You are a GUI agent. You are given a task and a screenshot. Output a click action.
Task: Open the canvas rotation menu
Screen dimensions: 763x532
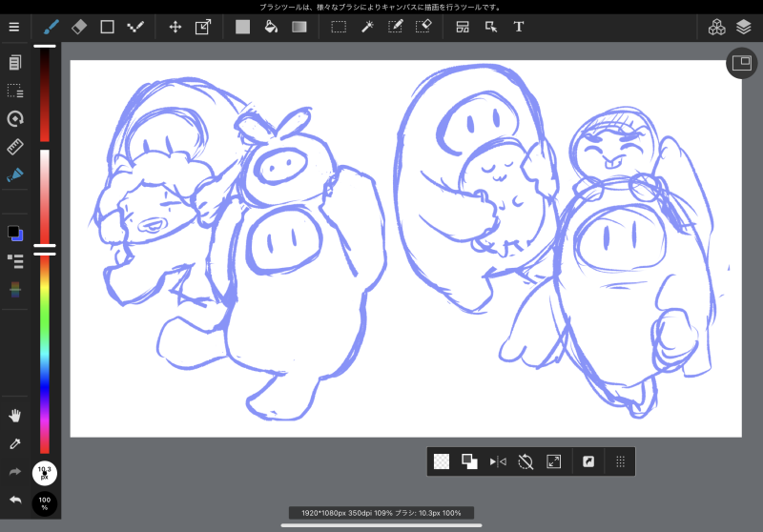coord(15,118)
